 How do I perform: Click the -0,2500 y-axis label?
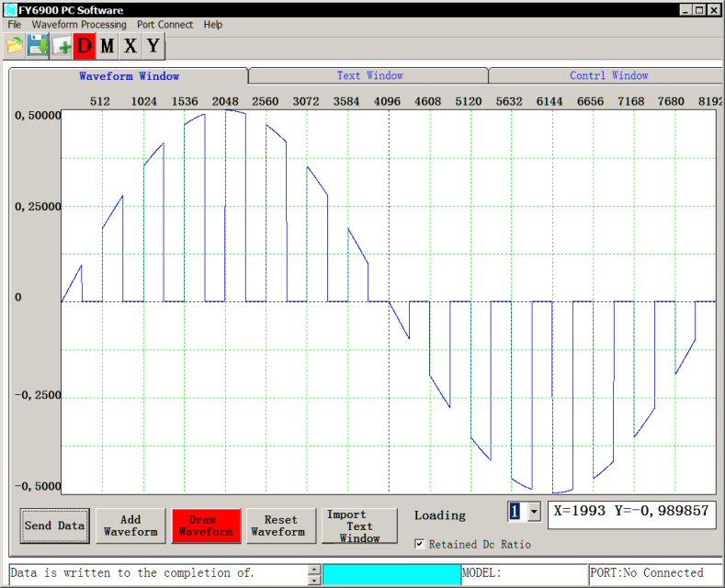pyautogui.click(x=38, y=395)
